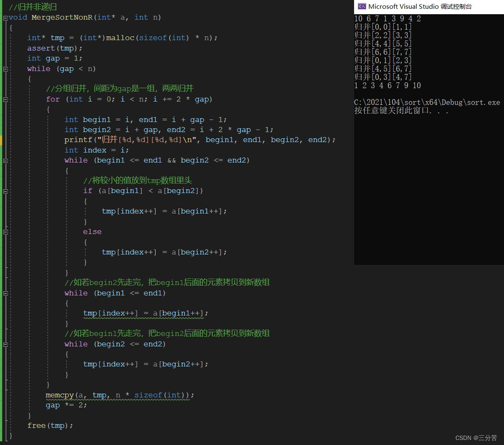Click the 'memcpy(a, tmp, n * sizeof(int));' line

tap(120, 395)
